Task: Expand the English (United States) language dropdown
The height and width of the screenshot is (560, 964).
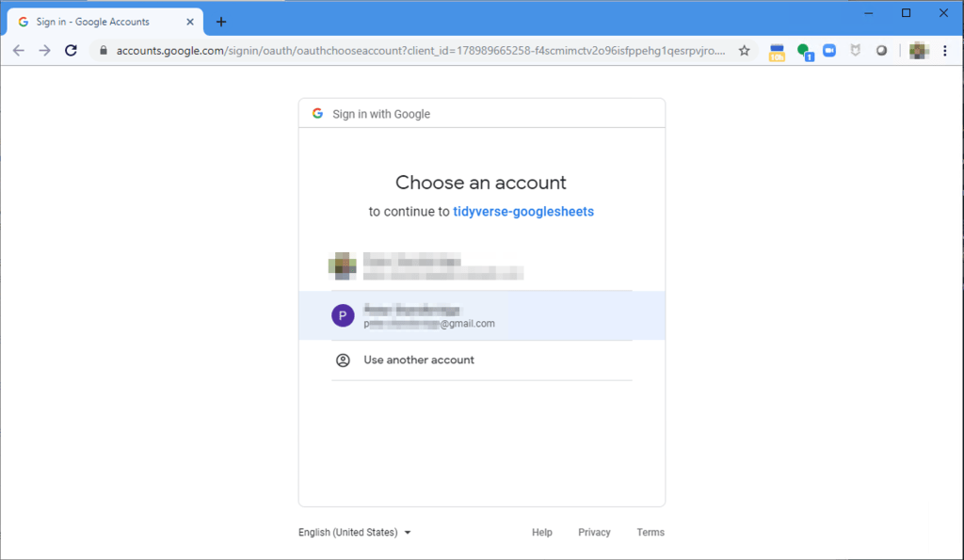Action: coord(355,533)
